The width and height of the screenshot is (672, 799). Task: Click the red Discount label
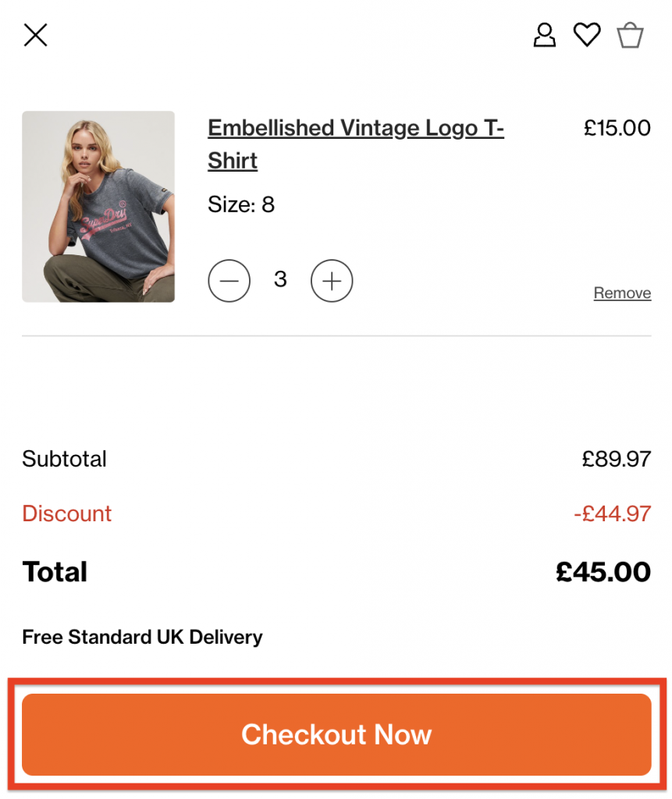point(67,513)
